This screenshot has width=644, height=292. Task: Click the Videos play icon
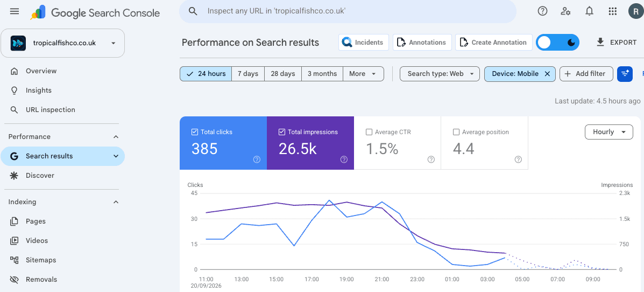[15, 241]
